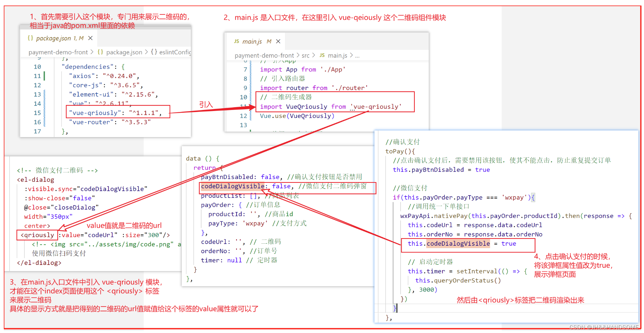
Task: Click import App from './App' line
Action: [303, 69]
